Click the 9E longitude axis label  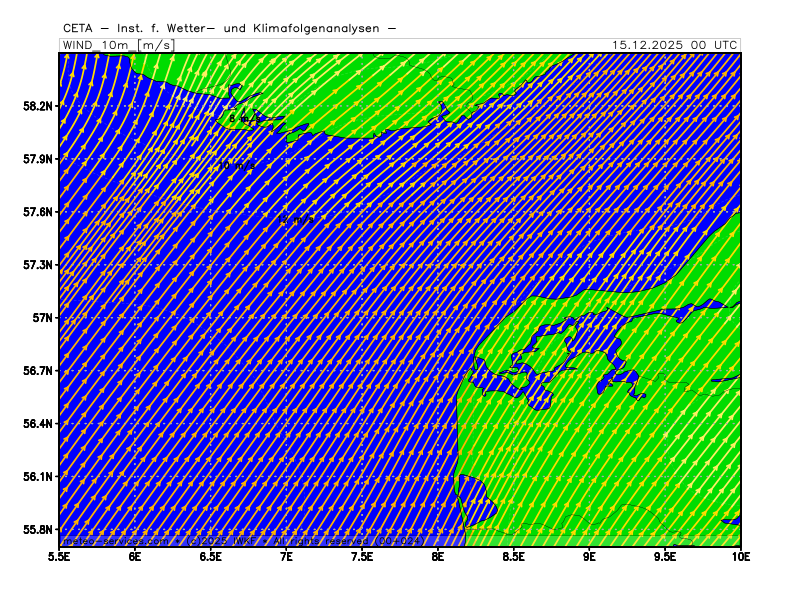pyautogui.click(x=589, y=555)
